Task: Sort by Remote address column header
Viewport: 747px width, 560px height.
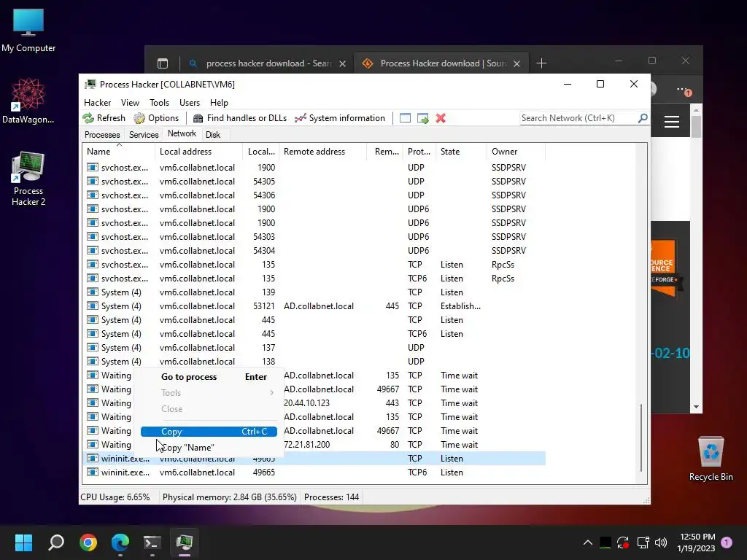Action: 322,152
